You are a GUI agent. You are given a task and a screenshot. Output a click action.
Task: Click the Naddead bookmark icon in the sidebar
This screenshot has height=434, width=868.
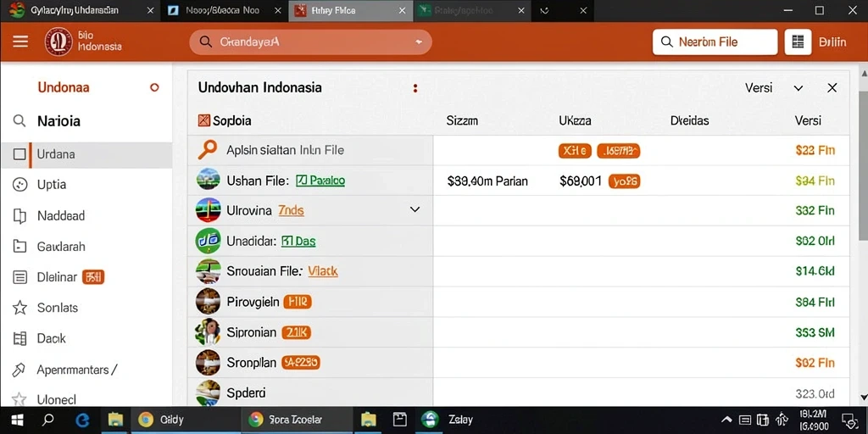(x=19, y=216)
